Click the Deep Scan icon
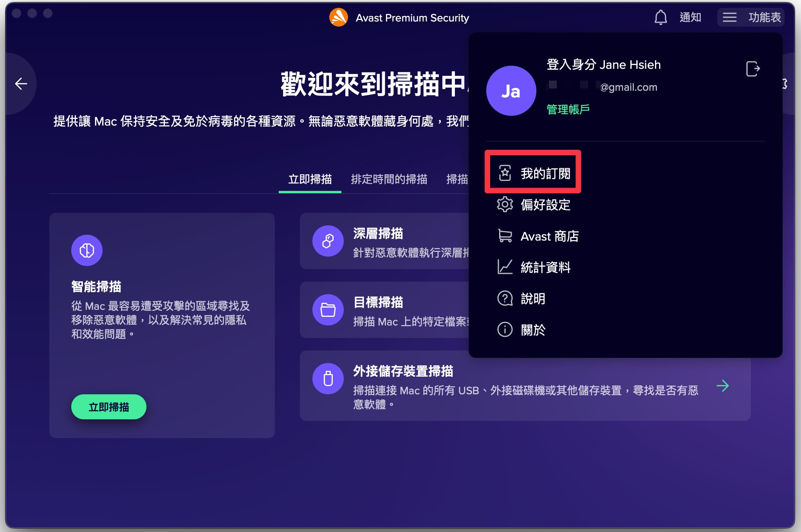 click(x=328, y=241)
